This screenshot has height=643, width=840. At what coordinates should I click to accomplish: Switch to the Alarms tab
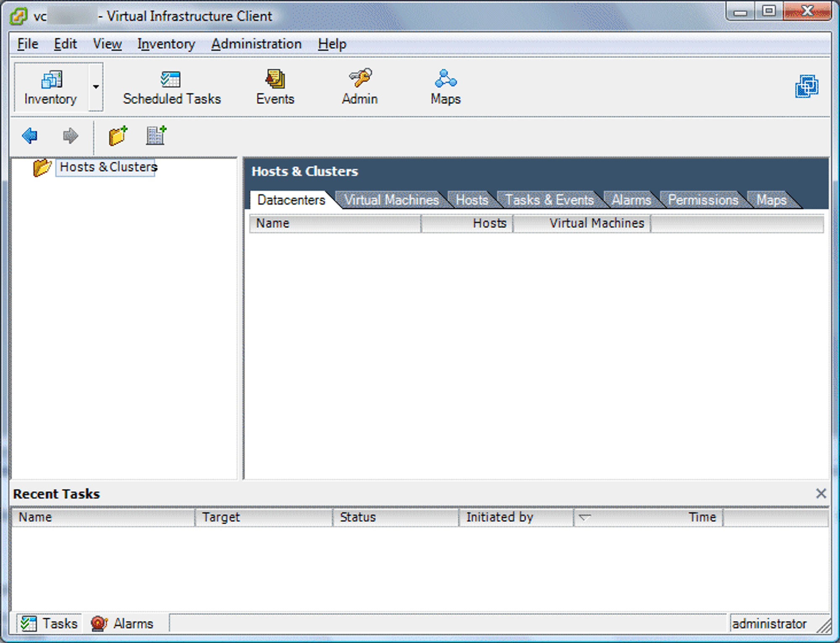(x=631, y=200)
